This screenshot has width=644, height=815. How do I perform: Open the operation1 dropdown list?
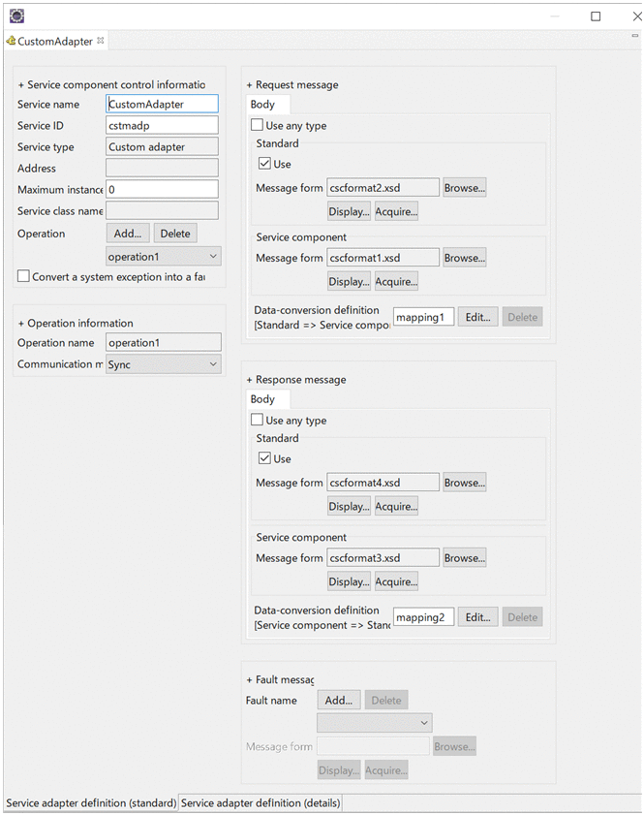point(164,256)
